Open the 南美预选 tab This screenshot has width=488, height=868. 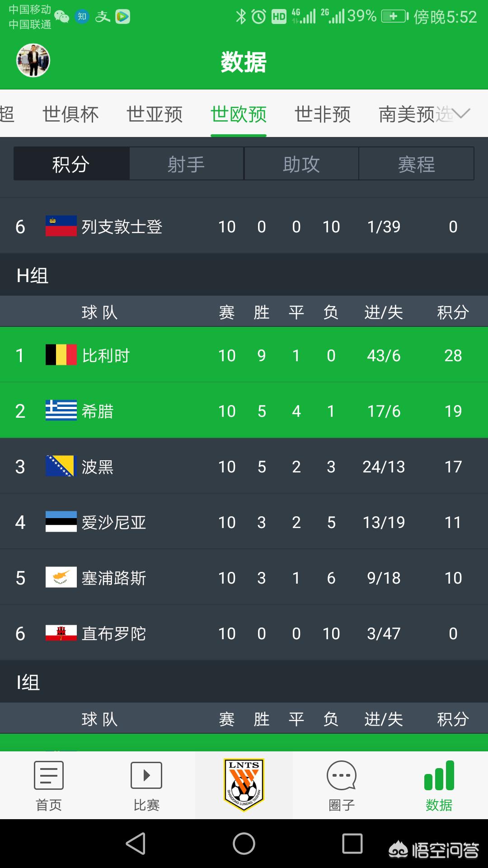416,114
